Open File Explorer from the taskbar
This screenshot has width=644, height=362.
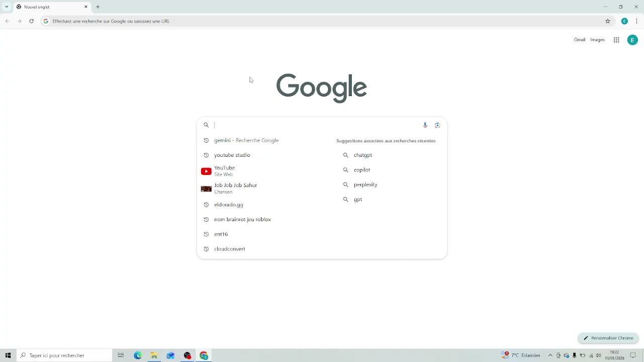(154, 355)
